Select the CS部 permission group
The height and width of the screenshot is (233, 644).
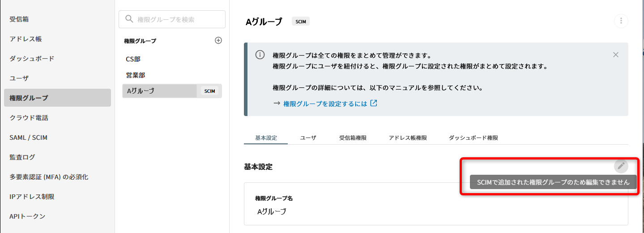(133, 59)
